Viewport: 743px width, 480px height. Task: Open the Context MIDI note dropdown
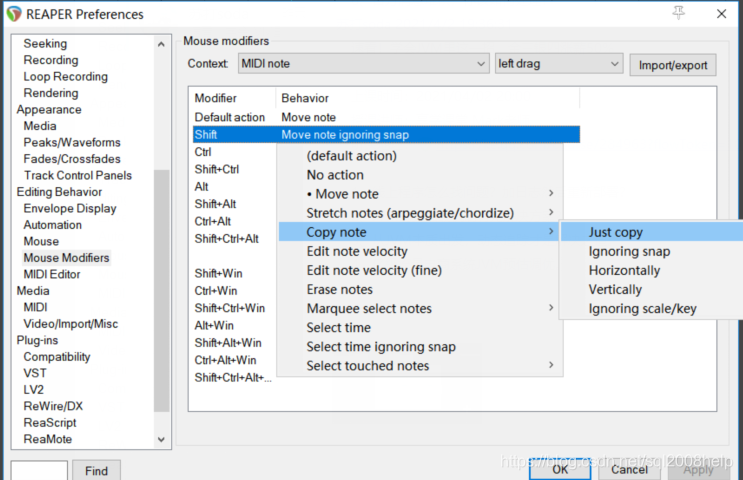[363, 63]
